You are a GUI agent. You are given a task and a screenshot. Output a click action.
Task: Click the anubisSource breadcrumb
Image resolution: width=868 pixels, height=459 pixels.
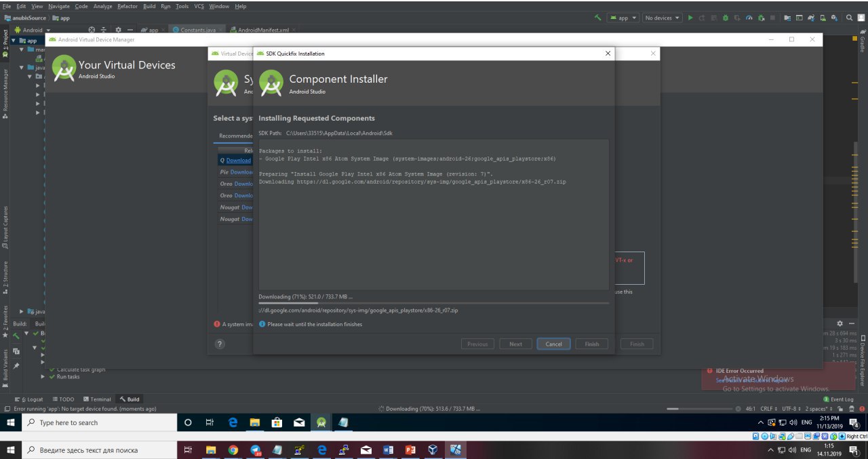(24, 18)
